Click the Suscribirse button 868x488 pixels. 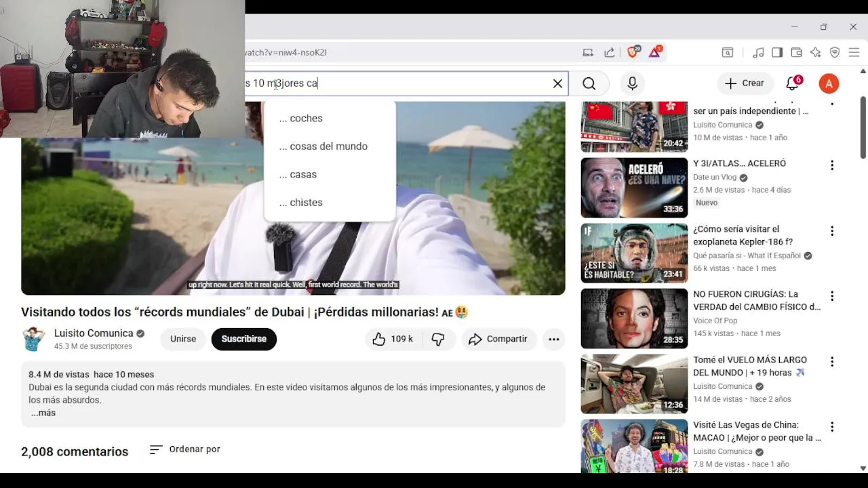point(243,339)
